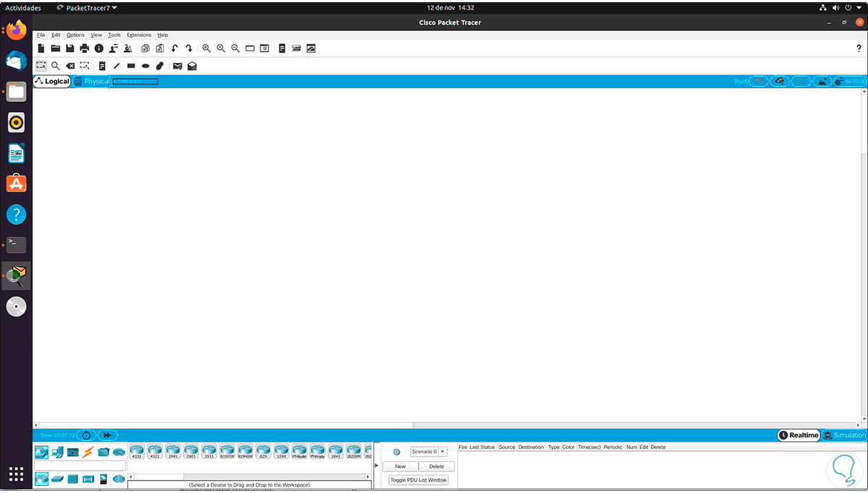
Task: Pick the 1841 router device
Action: tap(336, 452)
